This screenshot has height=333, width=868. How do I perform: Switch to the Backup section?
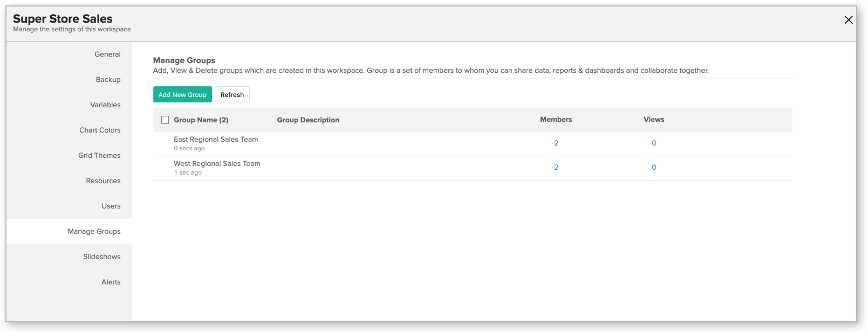click(108, 80)
